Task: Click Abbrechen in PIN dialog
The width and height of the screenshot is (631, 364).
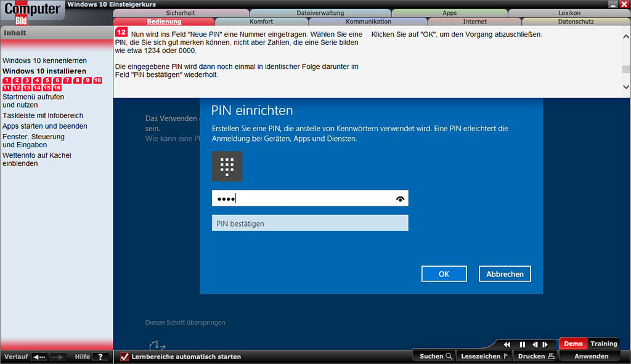Action: point(505,274)
